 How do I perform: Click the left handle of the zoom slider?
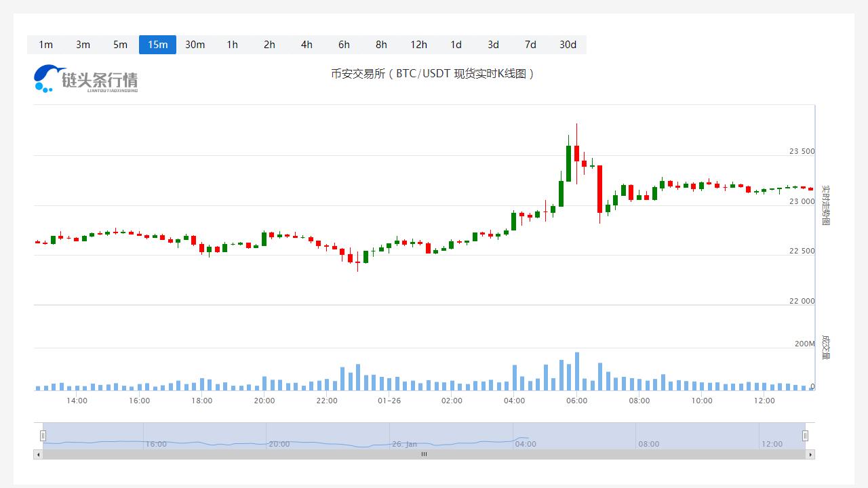tap(43, 436)
